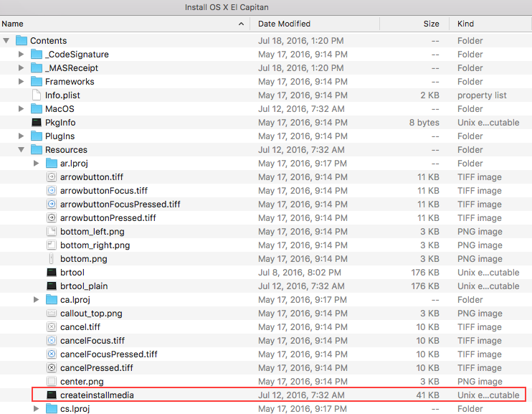Select the brtool_plain executable icon
532x414 pixels.
click(51, 286)
